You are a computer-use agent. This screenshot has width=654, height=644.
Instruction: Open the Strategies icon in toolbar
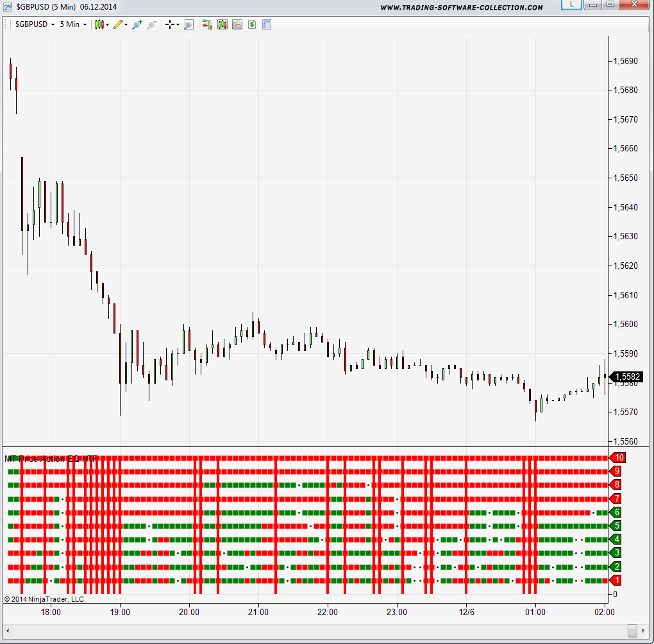tap(222, 24)
